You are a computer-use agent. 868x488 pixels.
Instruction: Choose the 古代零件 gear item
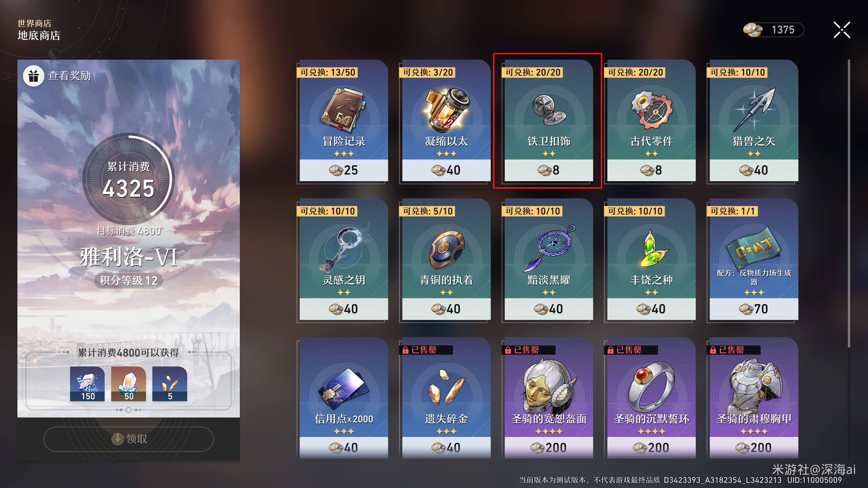click(651, 121)
